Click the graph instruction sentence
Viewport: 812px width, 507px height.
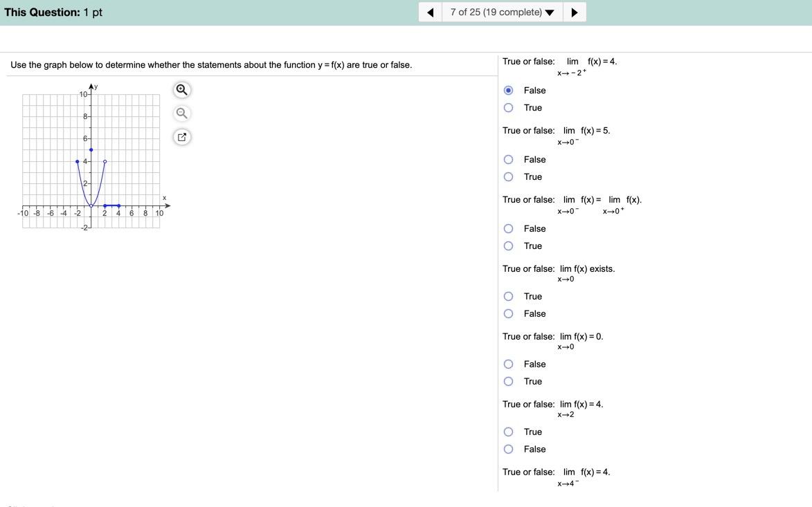[211, 65]
